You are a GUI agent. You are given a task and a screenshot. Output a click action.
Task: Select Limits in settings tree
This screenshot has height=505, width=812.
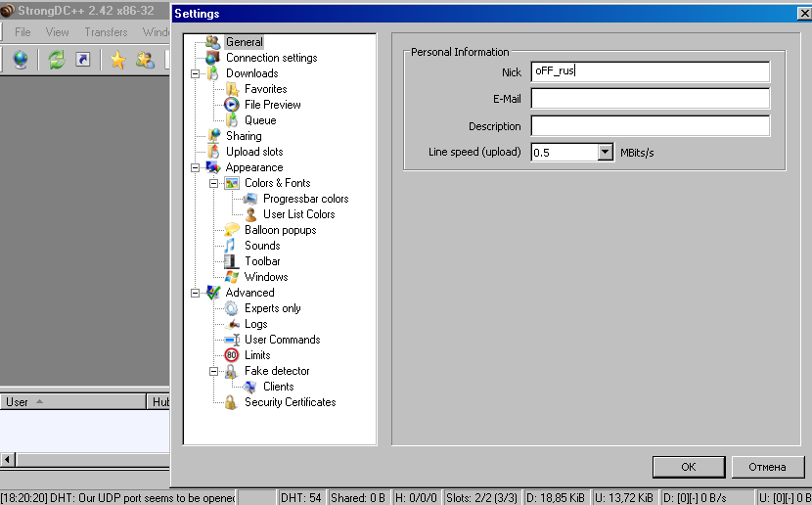[257, 355]
